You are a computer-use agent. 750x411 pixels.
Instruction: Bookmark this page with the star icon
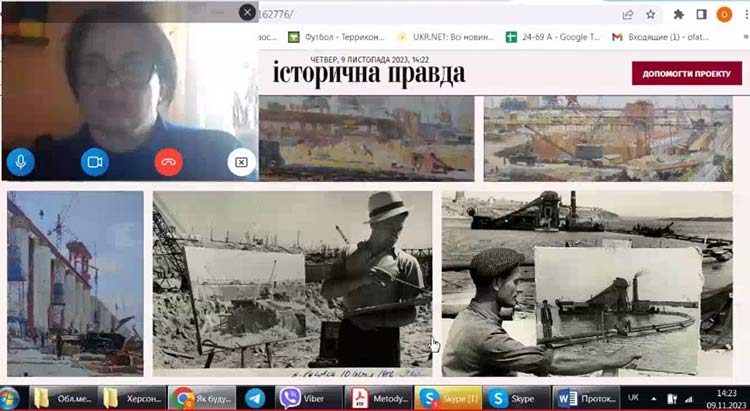point(650,14)
